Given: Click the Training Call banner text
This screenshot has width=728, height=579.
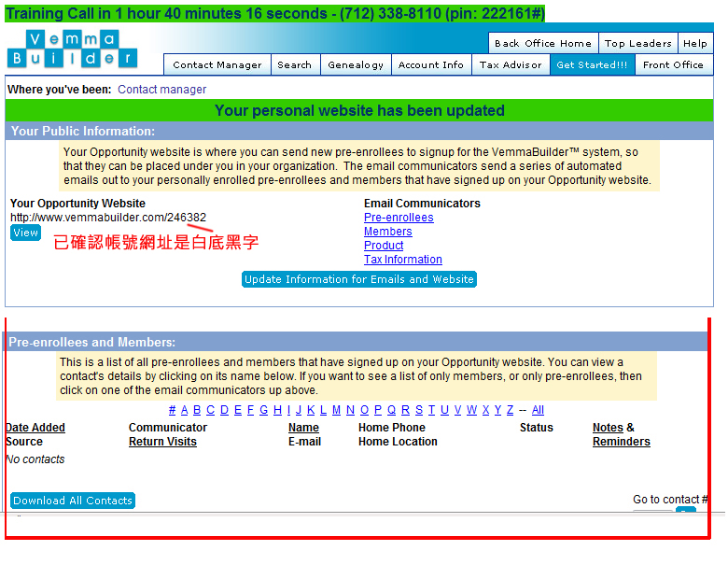Looking at the screenshot, I should [x=274, y=13].
